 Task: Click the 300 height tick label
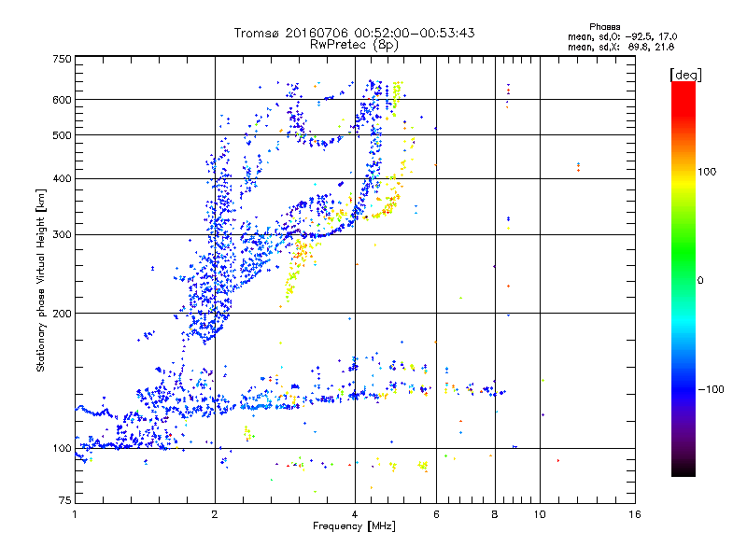[x=62, y=234]
